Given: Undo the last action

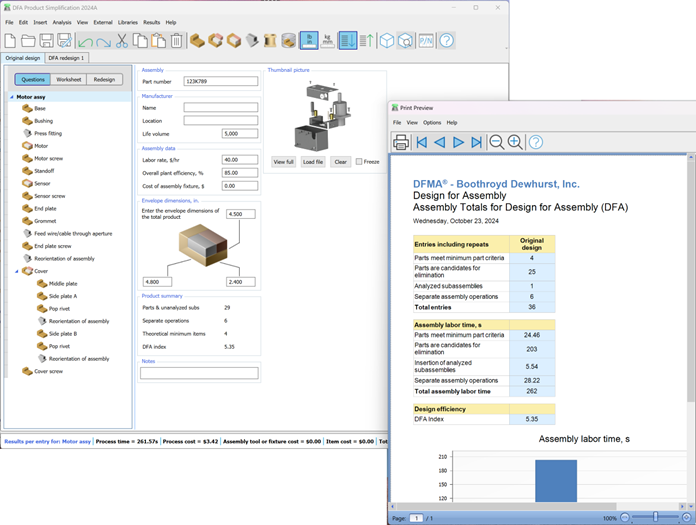Looking at the screenshot, I should coord(85,42).
